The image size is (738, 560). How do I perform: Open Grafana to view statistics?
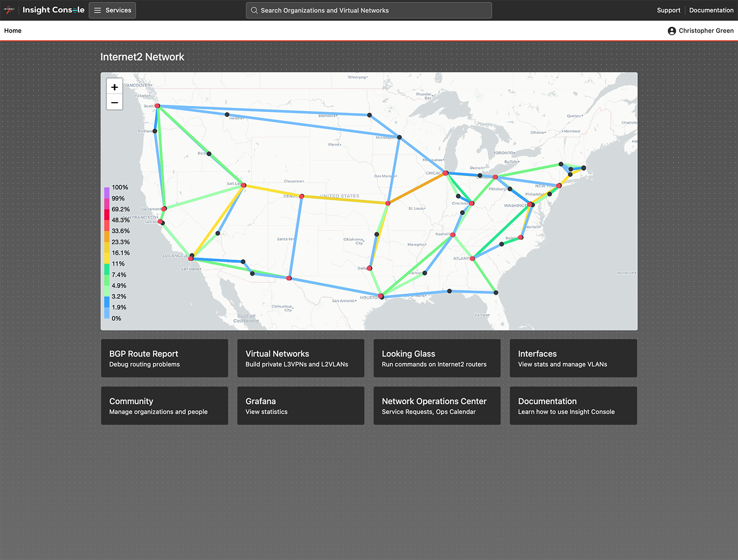[x=300, y=405]
